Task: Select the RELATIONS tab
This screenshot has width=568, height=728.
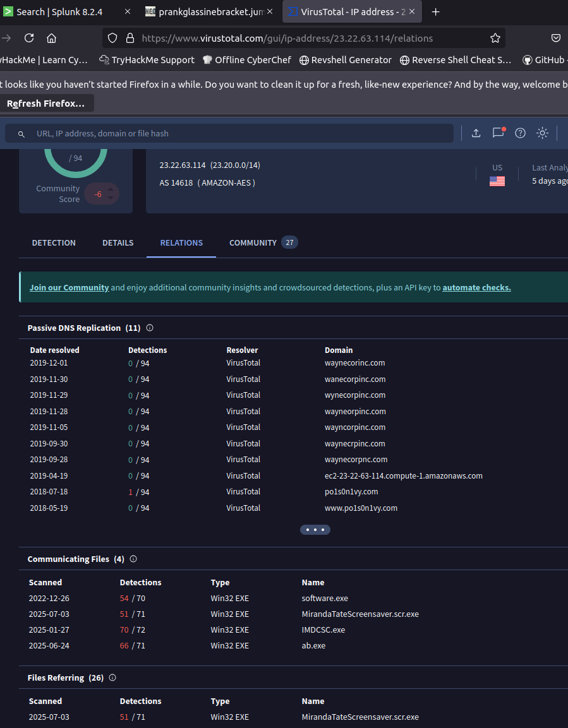Action: 181,243
